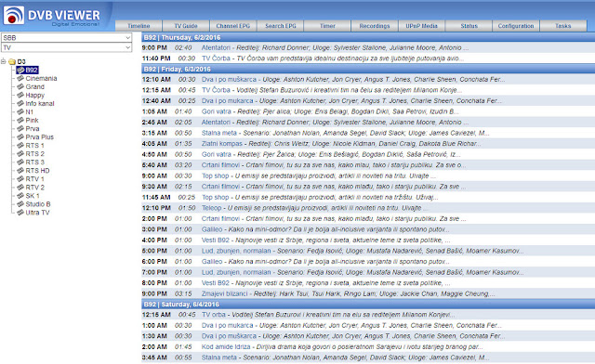This screenshot has width=595, height=364.
Task: Click the channel icon beside RTS 3
Action: pos(20,162)
